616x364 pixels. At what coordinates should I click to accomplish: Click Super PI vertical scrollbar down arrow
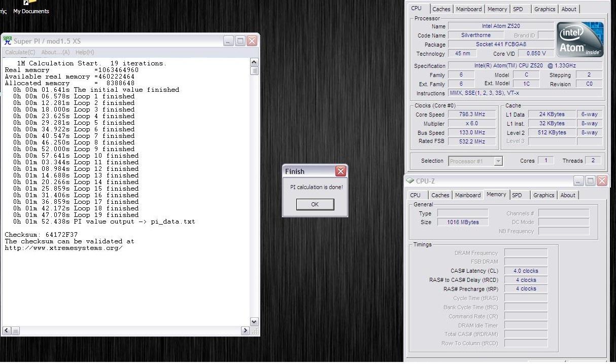point(254,321)
